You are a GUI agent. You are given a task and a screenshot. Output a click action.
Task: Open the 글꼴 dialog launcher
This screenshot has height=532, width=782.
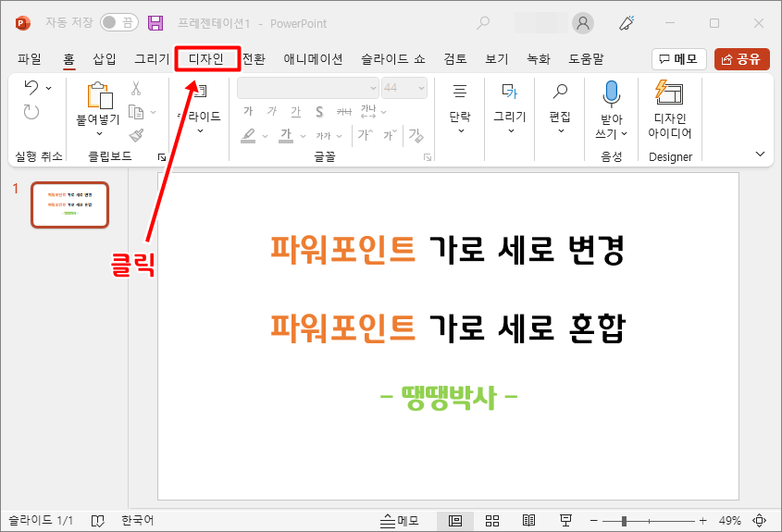coord(428,157)
